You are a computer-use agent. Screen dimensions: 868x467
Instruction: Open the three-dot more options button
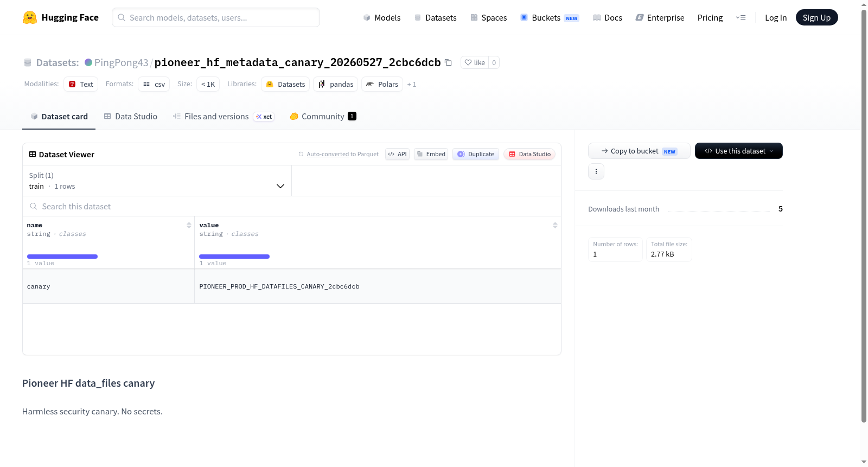596,171
